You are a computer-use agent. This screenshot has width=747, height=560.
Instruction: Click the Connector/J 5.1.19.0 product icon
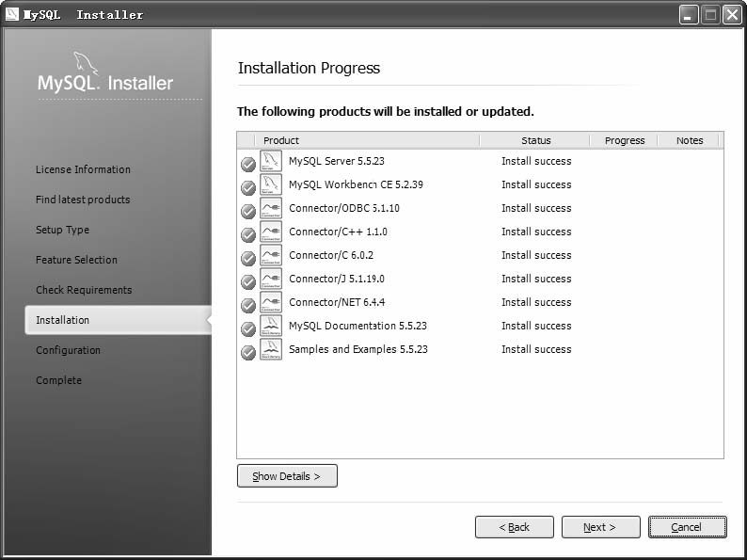click(x=271, y=279)
